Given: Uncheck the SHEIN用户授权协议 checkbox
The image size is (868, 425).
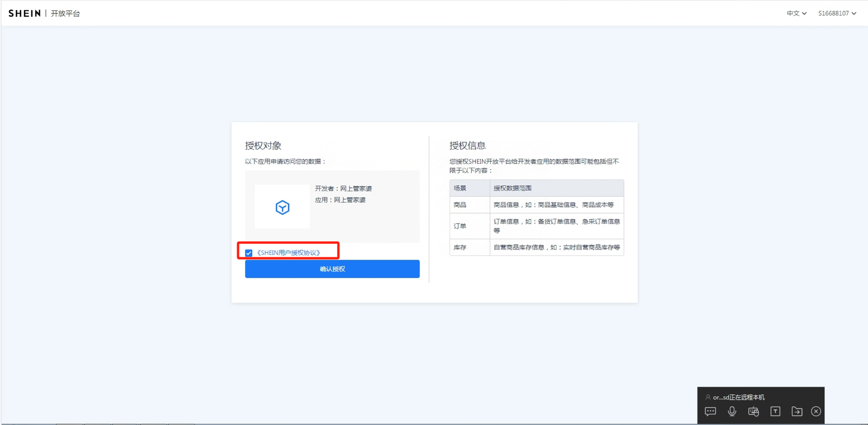Looking at the screenshot, I should pos(248,253).
